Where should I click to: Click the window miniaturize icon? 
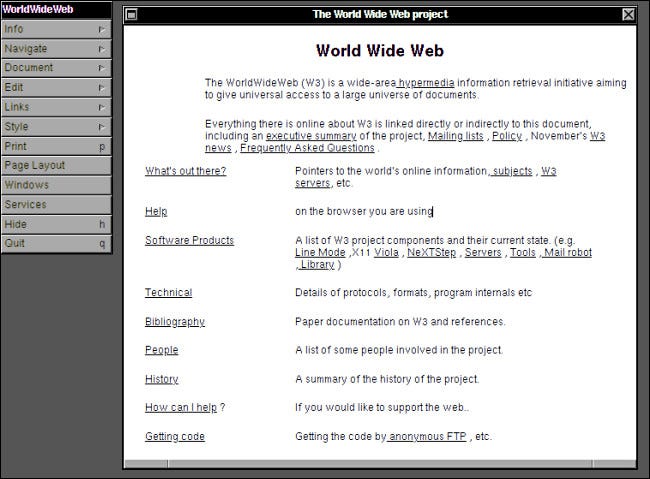pyautogui.click(x=131, y=15)
